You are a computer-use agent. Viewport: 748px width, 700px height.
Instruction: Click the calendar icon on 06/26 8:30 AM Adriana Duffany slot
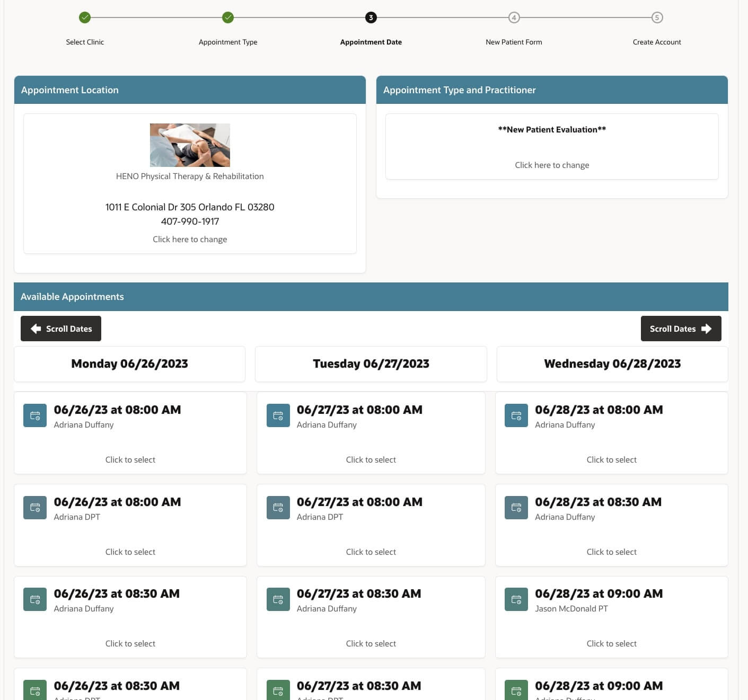point(34,599)
